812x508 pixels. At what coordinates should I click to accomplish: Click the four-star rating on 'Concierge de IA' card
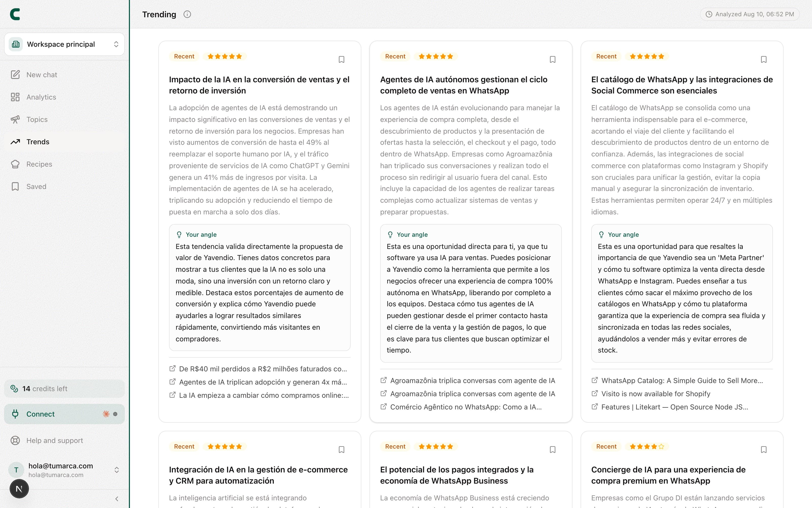647,447
